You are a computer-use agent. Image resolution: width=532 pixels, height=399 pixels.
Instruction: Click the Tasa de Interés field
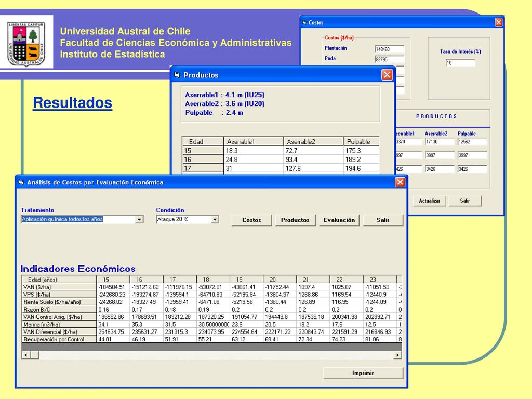(x=460, y=63)
